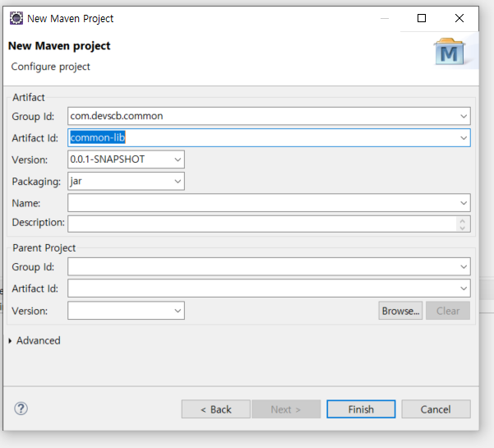Open the Parent Project Group Id dropdown
This screenshot has width=494, height=448.
coord(464,267)
